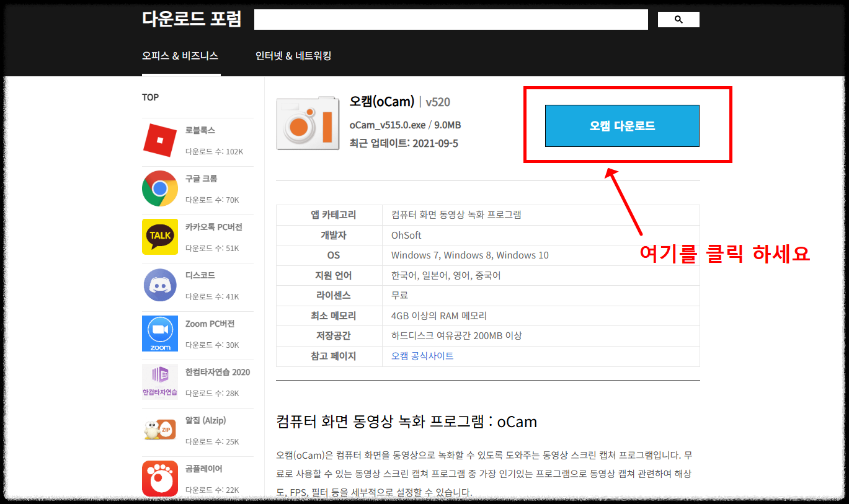Click the 저장공간 row label
The width and height of the screenshot is (849, 504).
click(x=334, y=335)
